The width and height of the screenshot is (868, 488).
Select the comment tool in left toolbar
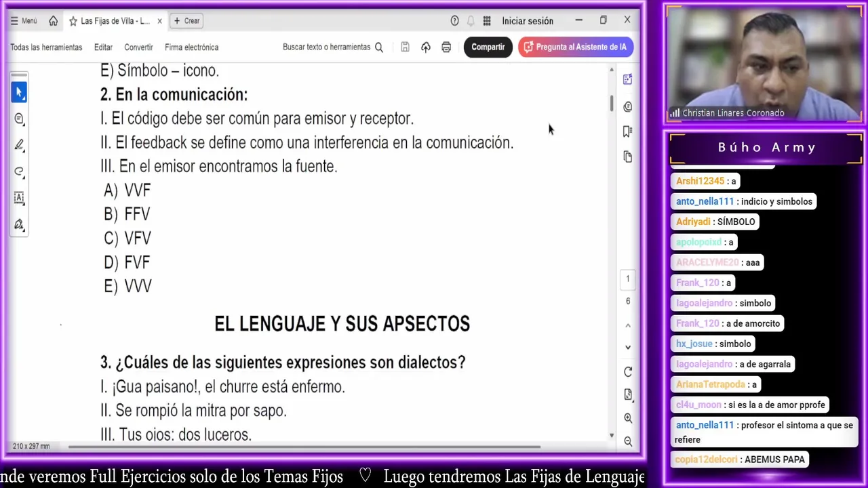pos(19,119)
